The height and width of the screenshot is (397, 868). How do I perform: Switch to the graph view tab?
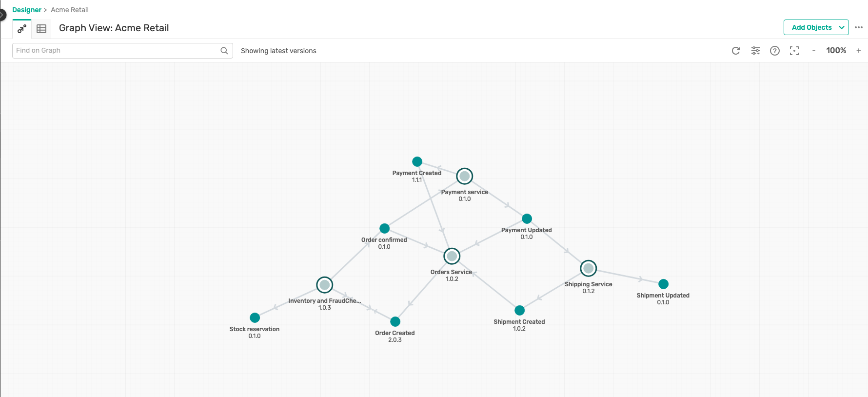coord(22,29)
